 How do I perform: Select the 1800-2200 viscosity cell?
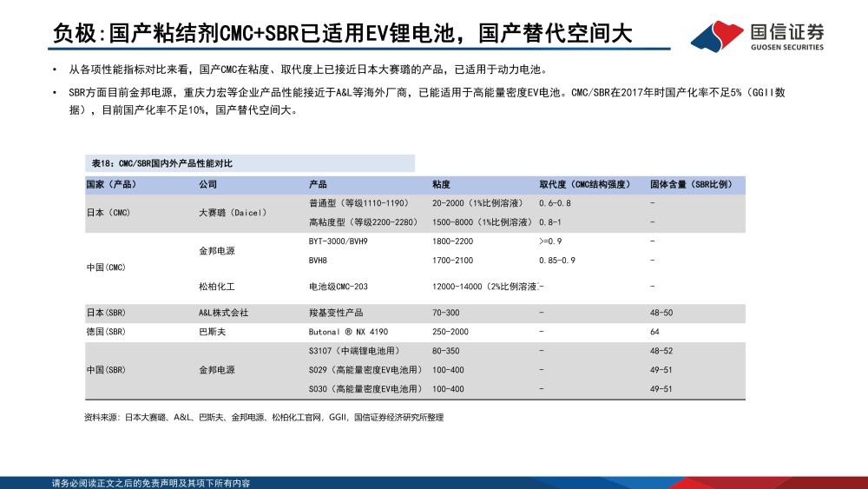coord(452,241)
